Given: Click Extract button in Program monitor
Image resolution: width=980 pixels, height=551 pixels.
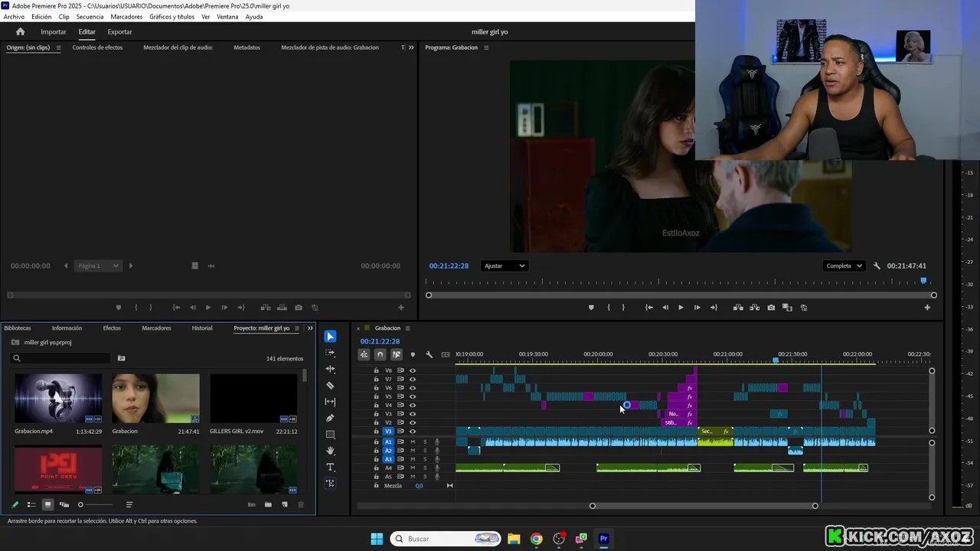Looking at the screenshot, I should click(x=754, y=308).
